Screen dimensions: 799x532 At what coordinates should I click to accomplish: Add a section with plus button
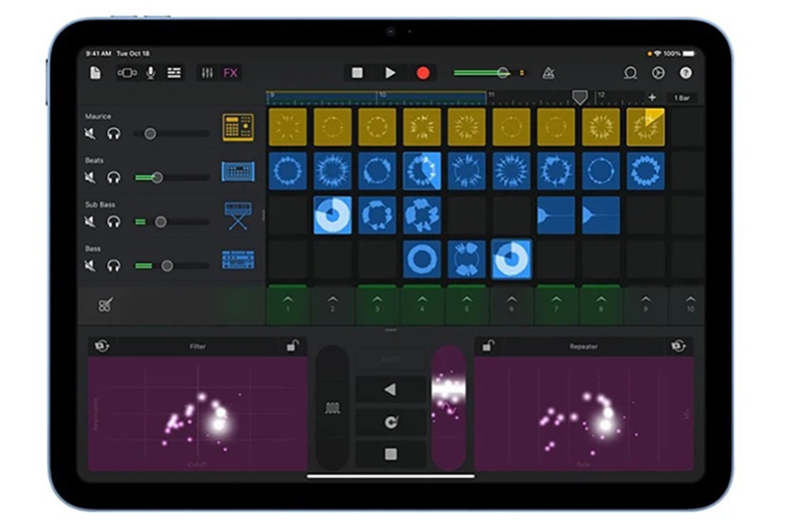(652, 97)
